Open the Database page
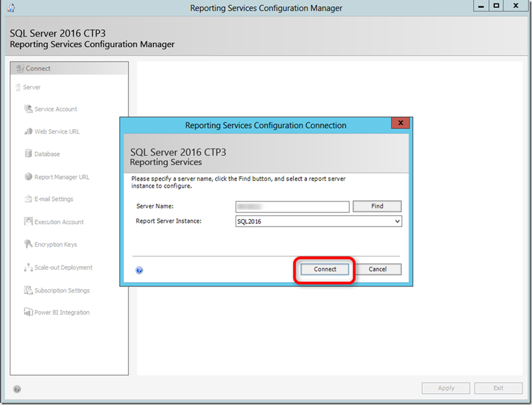 click(47, 154)
